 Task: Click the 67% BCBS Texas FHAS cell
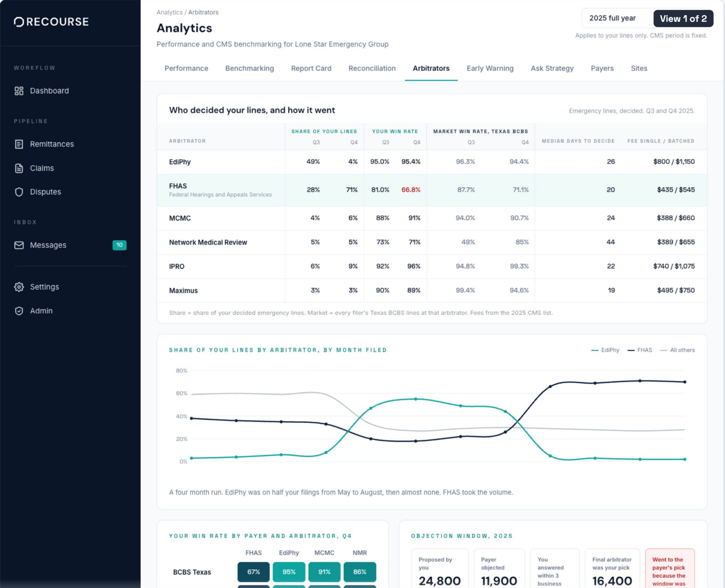(x=254, y=572)
